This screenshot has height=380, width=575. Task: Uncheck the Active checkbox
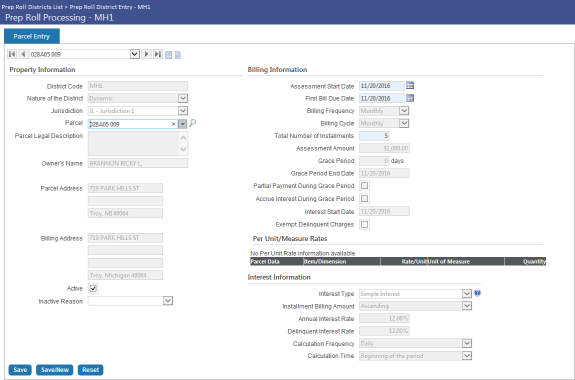tap(93, 288)
